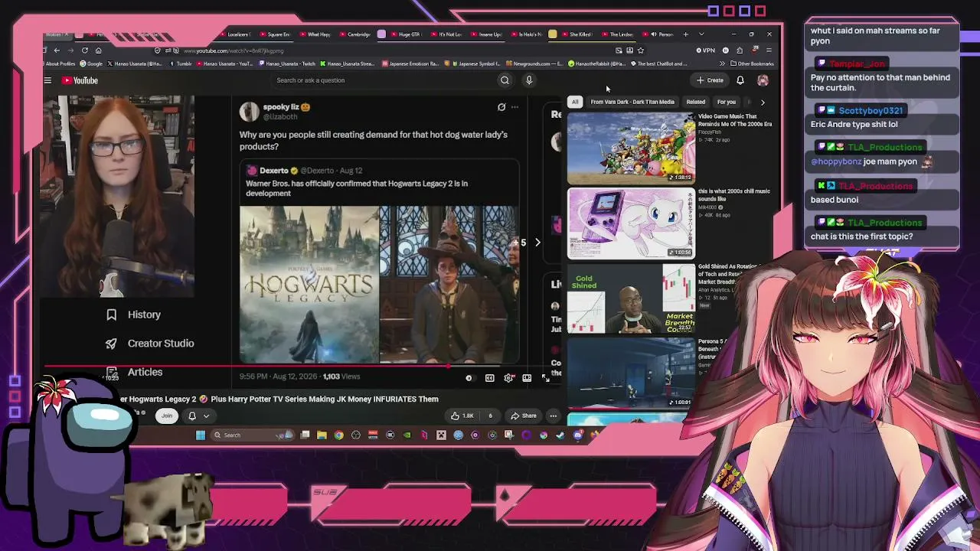Open Dexerto's quoted tweet text
Viewport: 980px width, 551px height.
click(x=357, y=188)
